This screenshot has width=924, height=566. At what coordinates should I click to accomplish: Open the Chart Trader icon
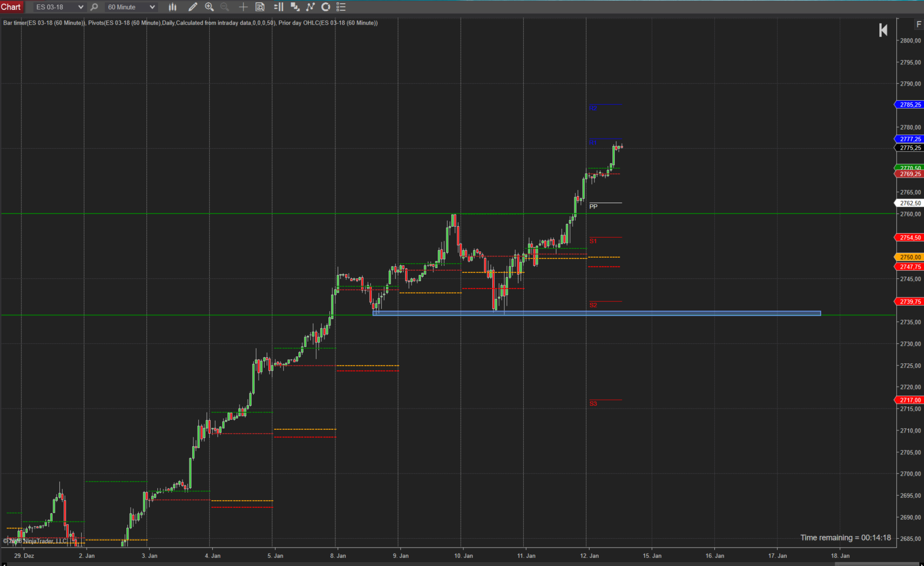click(x=278, y=7)
